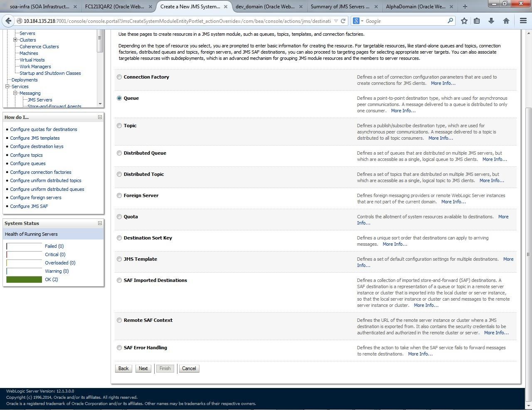Open Deployments in the domain tree
The image size is (532, 410).
point(25,80)
